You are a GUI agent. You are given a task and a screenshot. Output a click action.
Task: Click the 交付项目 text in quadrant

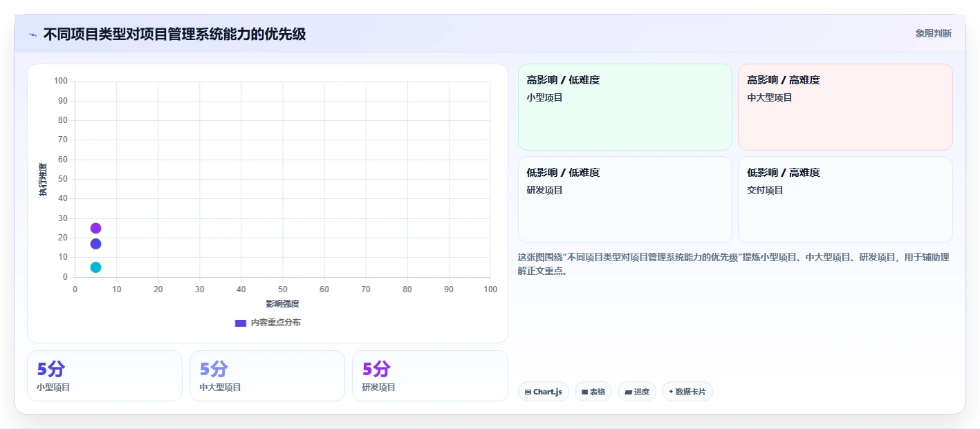coord(765,190)
